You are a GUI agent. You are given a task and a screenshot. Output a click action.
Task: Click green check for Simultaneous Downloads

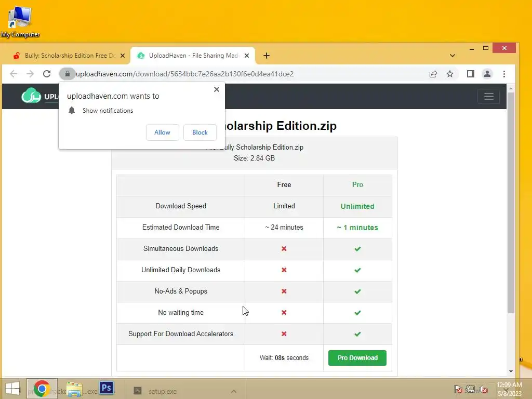point(357,249)
